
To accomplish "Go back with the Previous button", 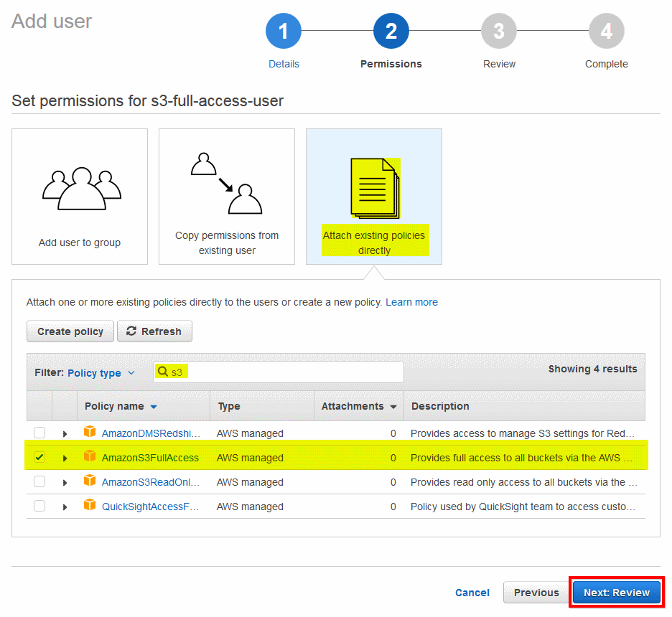I will click(536, 593).
